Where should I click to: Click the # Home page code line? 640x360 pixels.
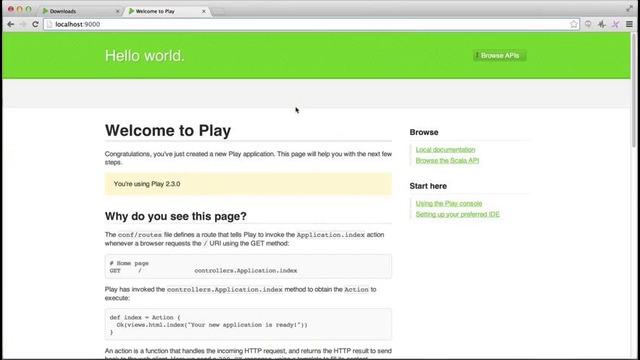point(129,263)
